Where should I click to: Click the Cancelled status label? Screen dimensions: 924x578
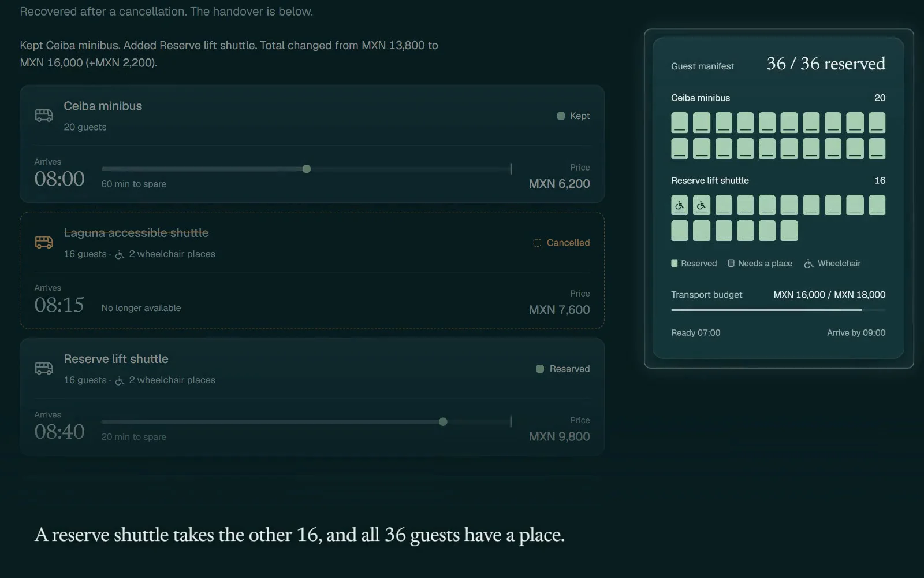point(568,243)
